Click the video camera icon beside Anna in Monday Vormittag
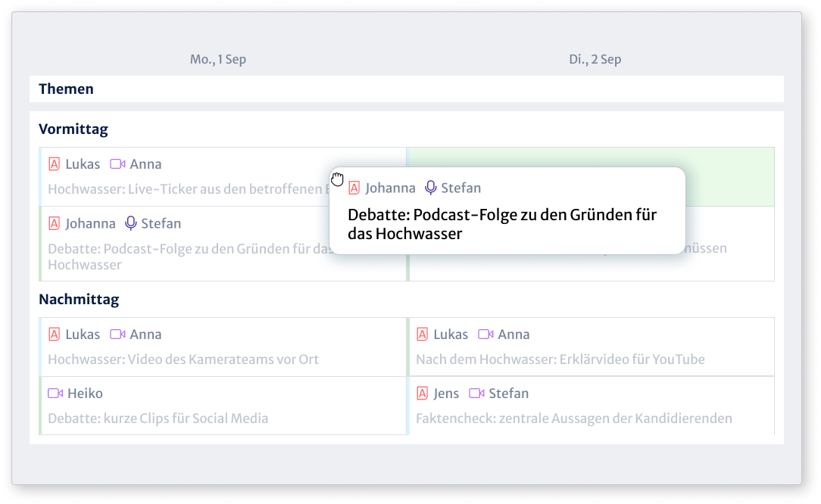This screenshot has height=504, width=821. (117, 163)
